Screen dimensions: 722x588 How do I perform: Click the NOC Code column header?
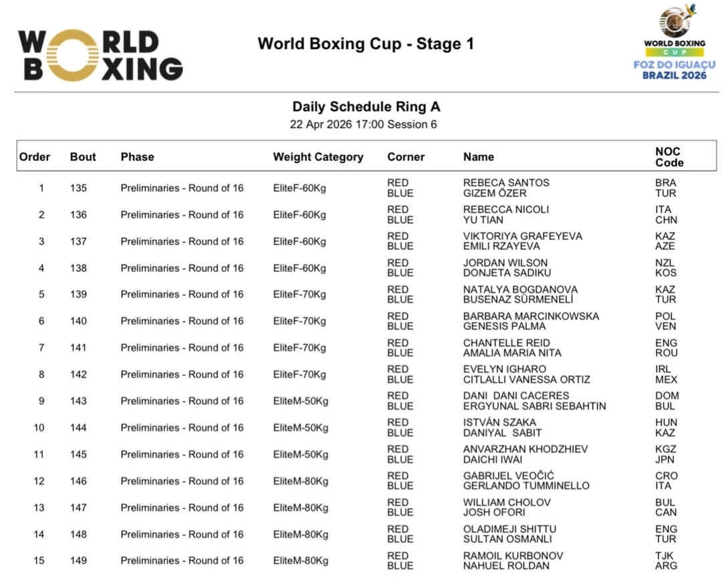click(x=669, y=157)
